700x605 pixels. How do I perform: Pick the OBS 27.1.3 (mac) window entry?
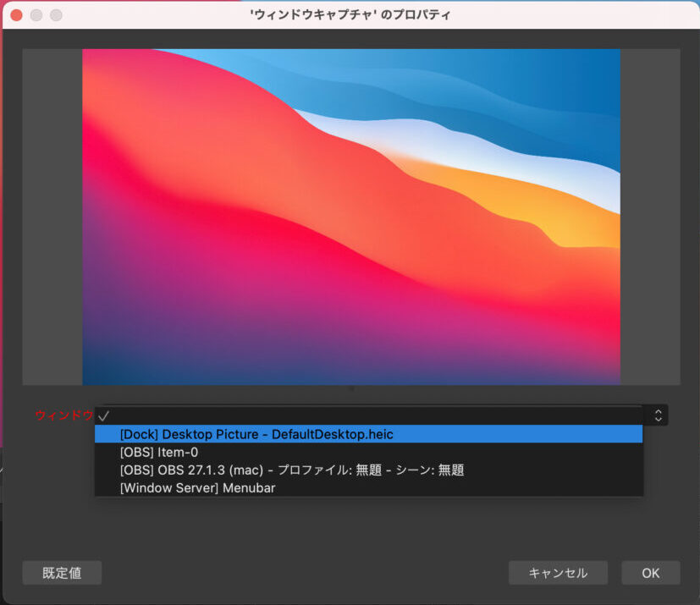[x=369, y=470]
